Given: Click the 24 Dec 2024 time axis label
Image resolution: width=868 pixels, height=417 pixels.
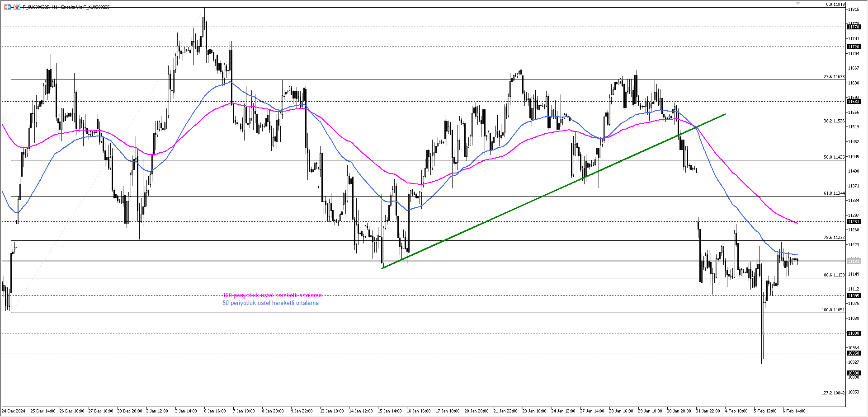Looking at the screenshot, I should click(x=14, y=411).
